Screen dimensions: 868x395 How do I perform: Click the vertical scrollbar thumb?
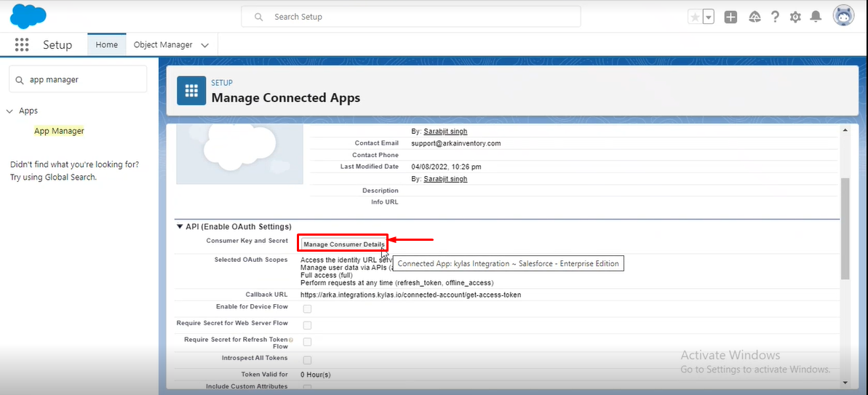tap(845, 228)
